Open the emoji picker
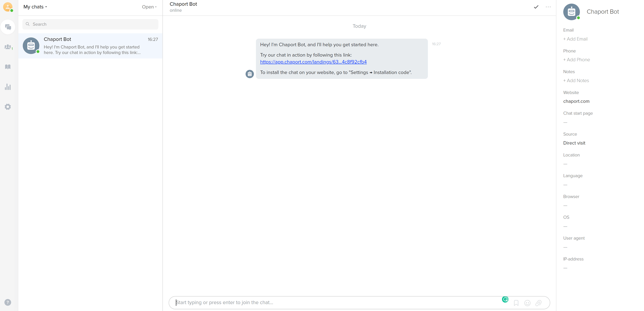The image size is (644, 311). tap(527, 303)
